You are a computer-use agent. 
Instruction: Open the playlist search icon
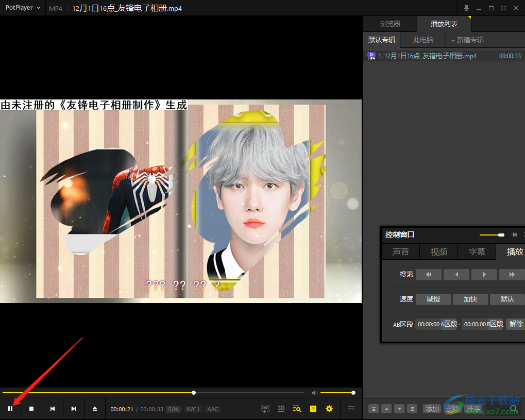[x=297, y=409]
